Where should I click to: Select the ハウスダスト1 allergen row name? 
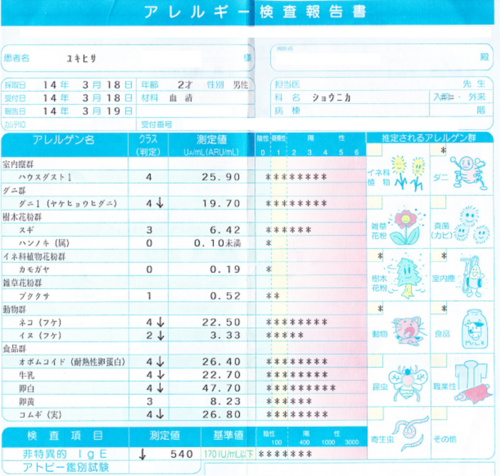45,177
